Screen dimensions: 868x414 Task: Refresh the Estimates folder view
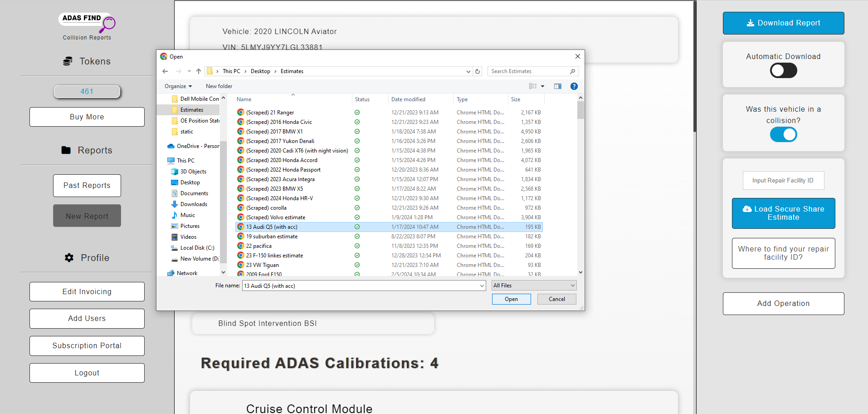pyautogui.click(x=477, y=71)
